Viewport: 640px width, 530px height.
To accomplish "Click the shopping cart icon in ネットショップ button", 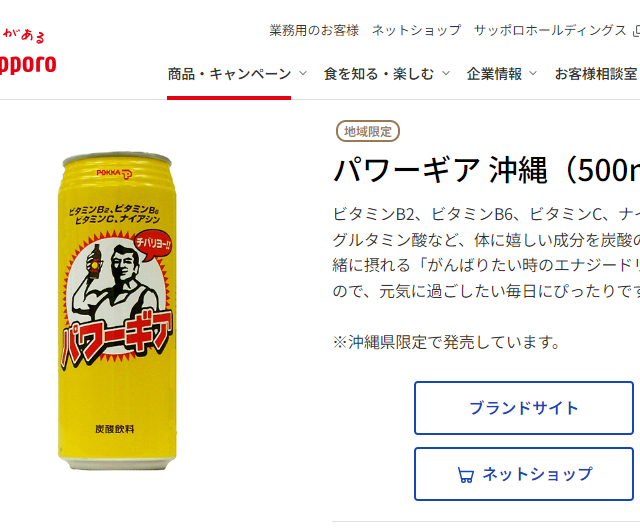I will 465,475.
